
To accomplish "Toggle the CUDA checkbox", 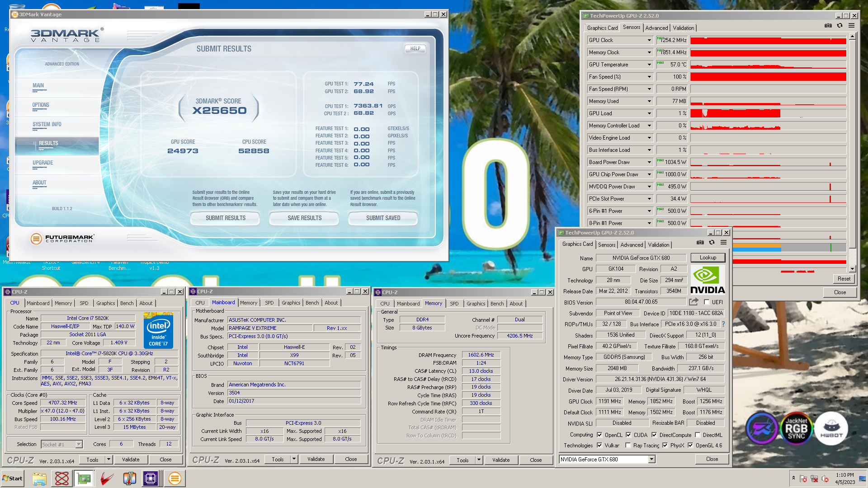I will pyautogui.click(x=628, y=435).
